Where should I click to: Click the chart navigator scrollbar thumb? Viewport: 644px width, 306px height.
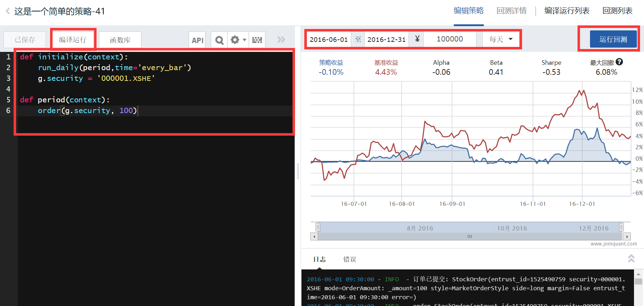tap(470, 237)
